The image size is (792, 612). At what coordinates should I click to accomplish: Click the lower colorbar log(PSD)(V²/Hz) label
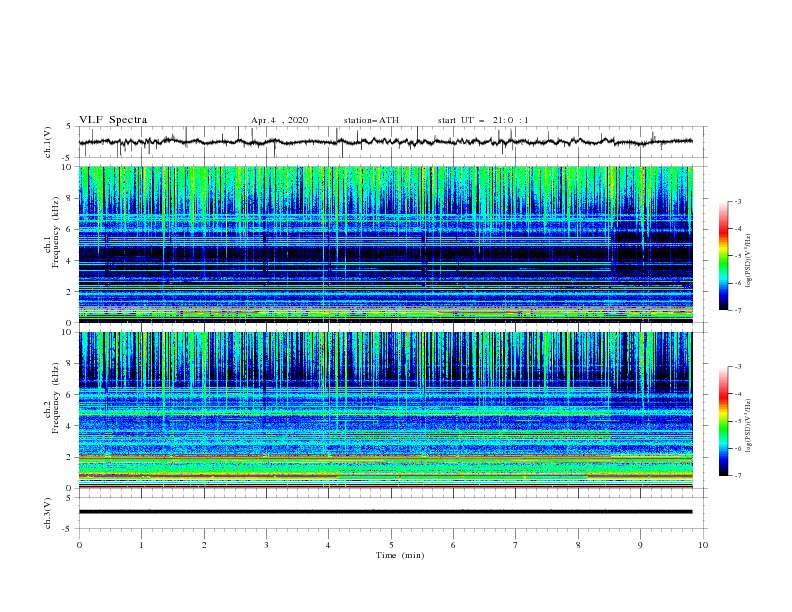point(748,426)
